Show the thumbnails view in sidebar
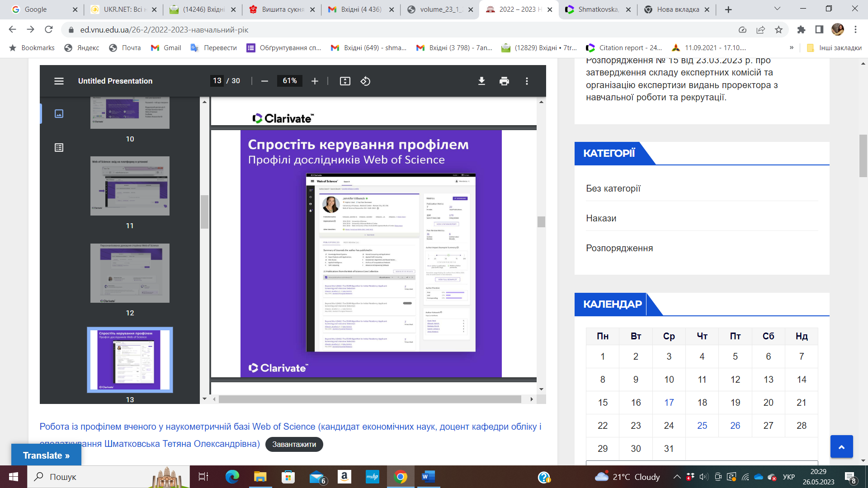The height and width of the screenshot is (488, 868). [59, 113]
